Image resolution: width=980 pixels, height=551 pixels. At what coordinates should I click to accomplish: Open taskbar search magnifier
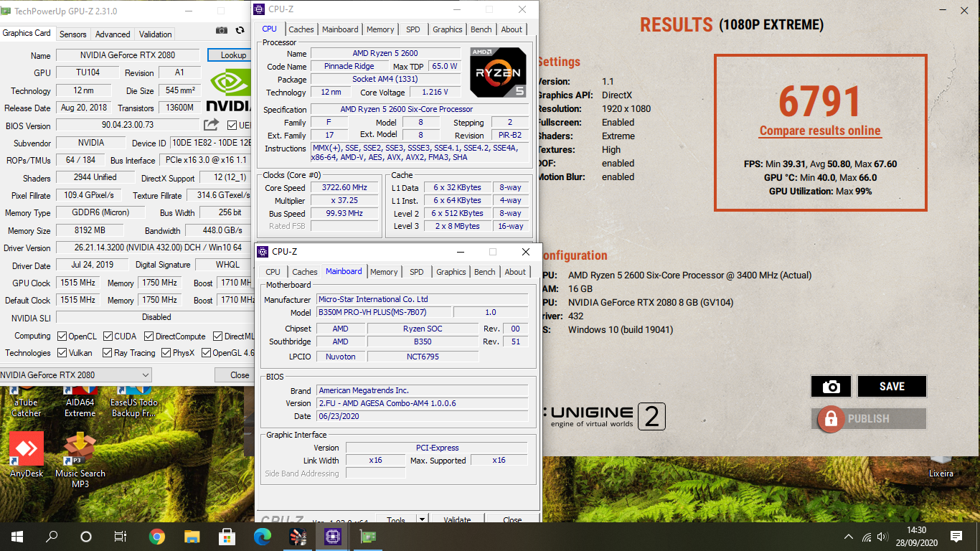(52, 537)
